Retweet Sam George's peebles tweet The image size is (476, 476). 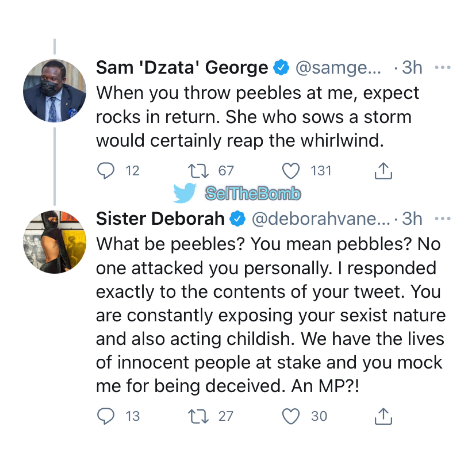[198, 171]
